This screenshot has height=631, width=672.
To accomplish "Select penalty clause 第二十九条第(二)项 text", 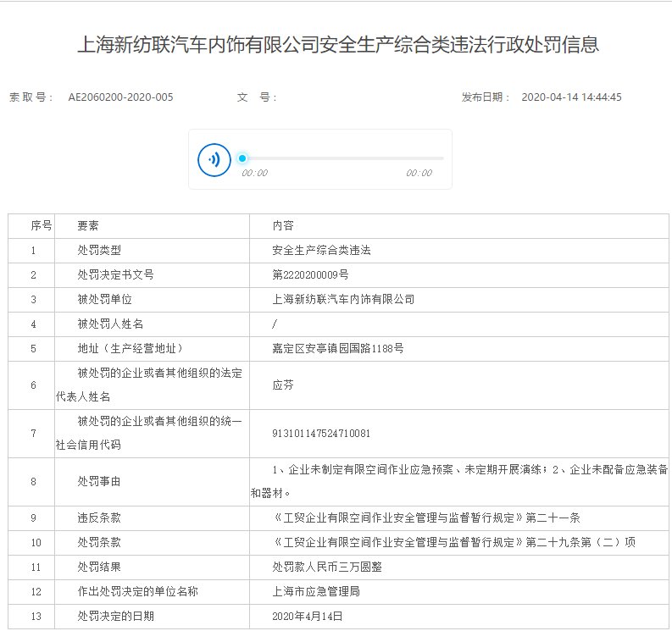I will coord(580,543).
